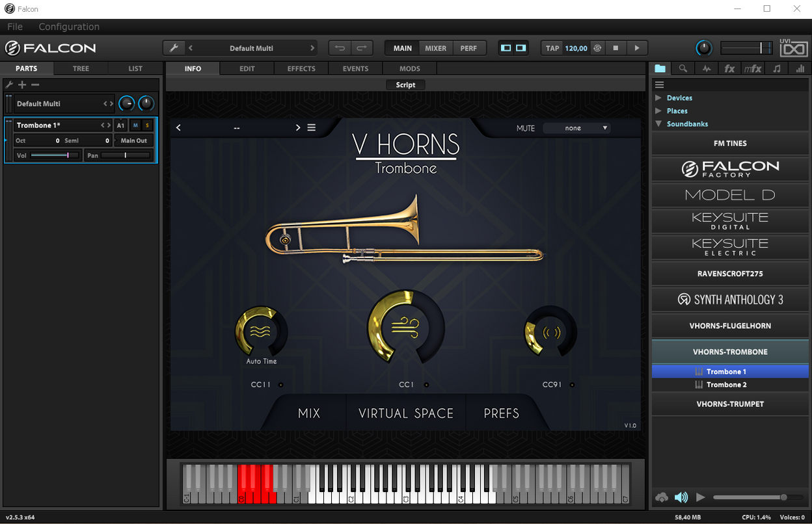The image size is (812, 524).
Task: Click the vibrato CC91 knob
Action: (550, 332)
